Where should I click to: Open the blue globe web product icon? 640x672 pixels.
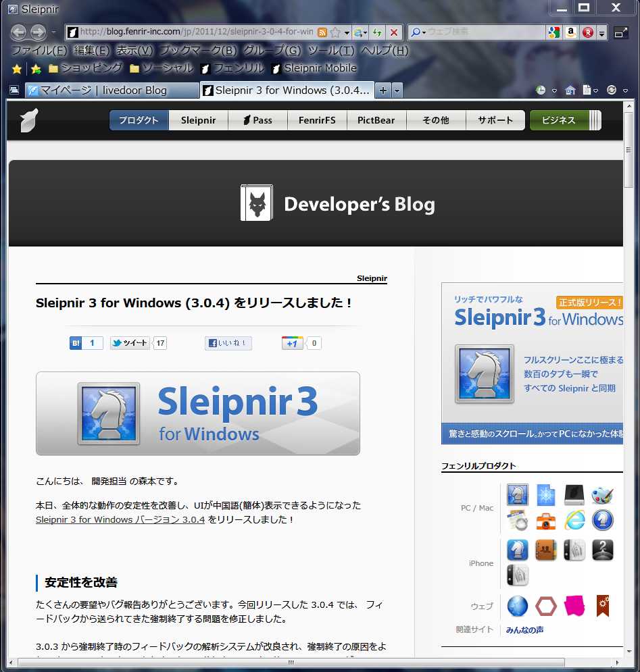click(x=517, y=606)
